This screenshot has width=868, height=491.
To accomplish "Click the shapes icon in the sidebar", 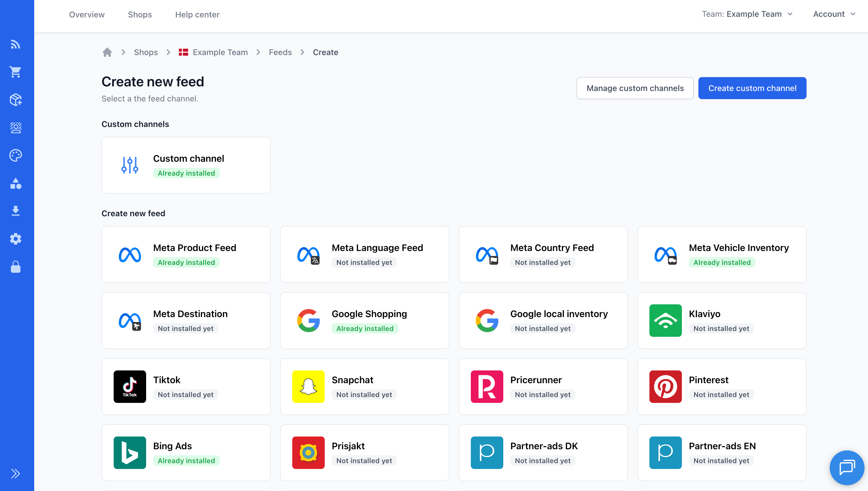I will 16,184.
